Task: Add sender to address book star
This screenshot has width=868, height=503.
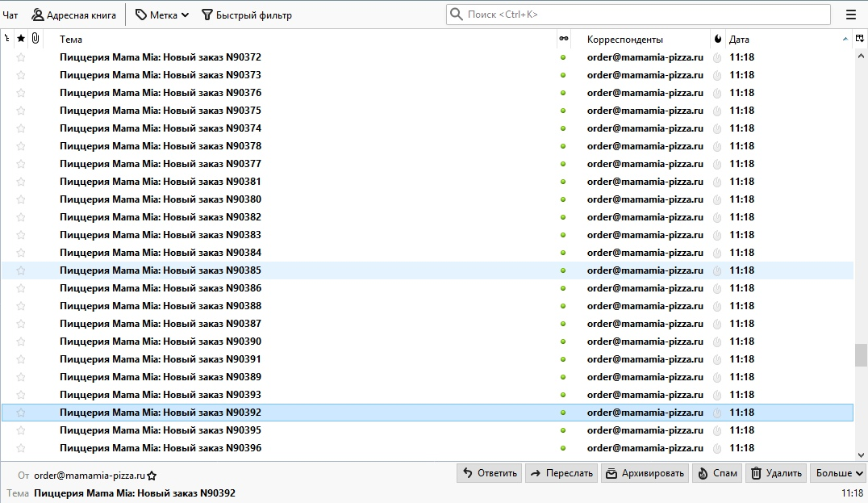Action: tap(152, 476)
